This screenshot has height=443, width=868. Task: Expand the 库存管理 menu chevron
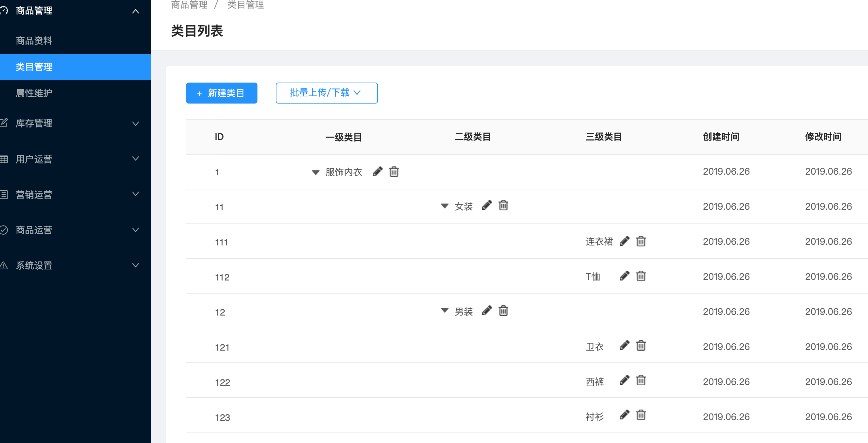[136, 124]
